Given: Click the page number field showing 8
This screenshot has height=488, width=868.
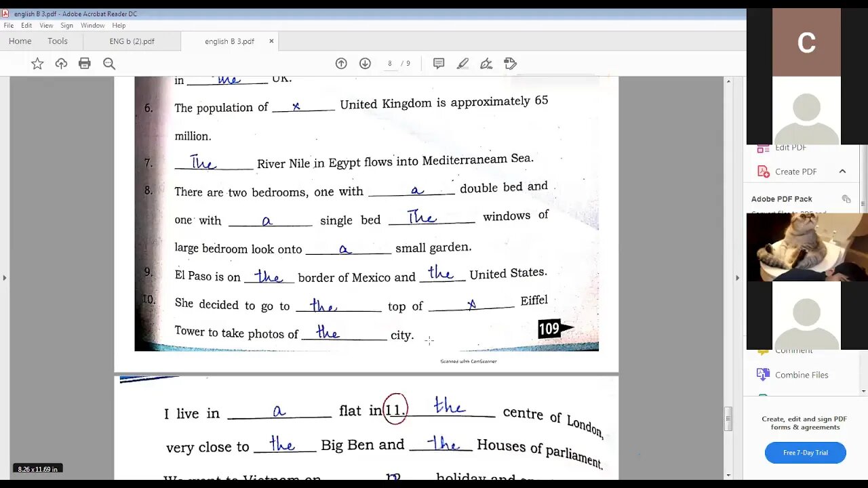Looking at the screenshot, I should pyautogui.click(x=389, y=64).
